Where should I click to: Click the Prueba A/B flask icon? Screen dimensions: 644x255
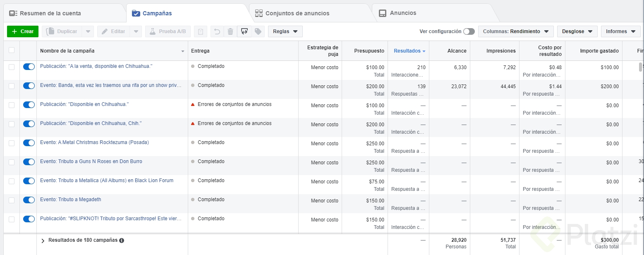click(152, 31)
